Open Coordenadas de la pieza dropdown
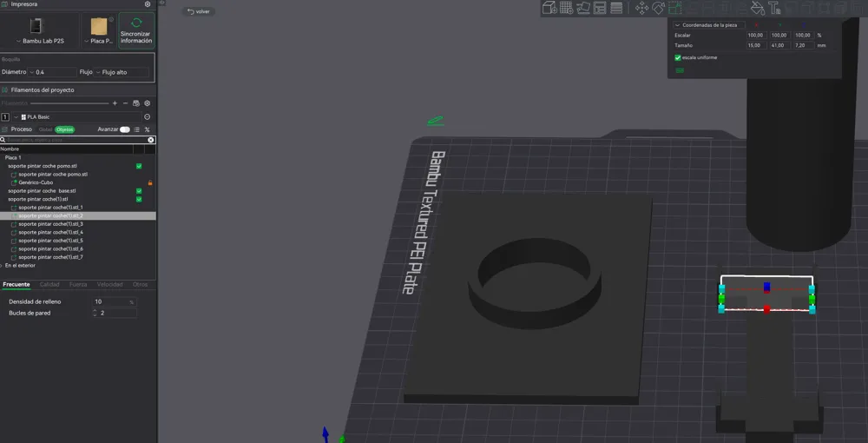The width and height of the screenshot is (868, 443). pyautogui.click(x=709, y=25)
